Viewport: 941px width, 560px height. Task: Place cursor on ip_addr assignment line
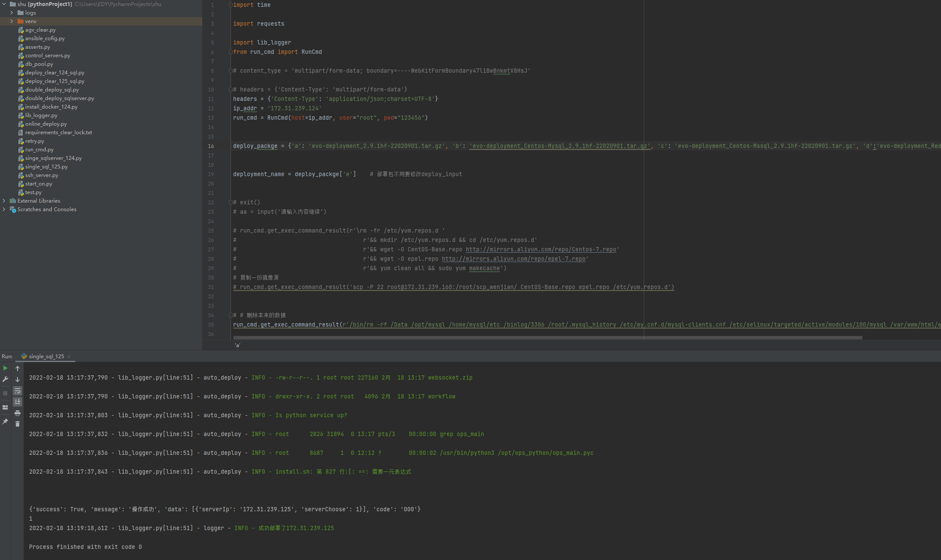point(277,109)
